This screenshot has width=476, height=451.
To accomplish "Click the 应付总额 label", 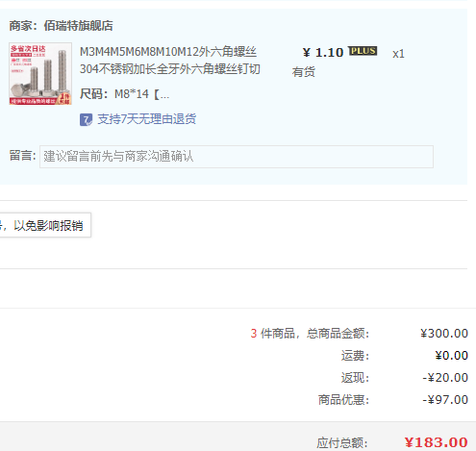I will click(x=342, y=443).
